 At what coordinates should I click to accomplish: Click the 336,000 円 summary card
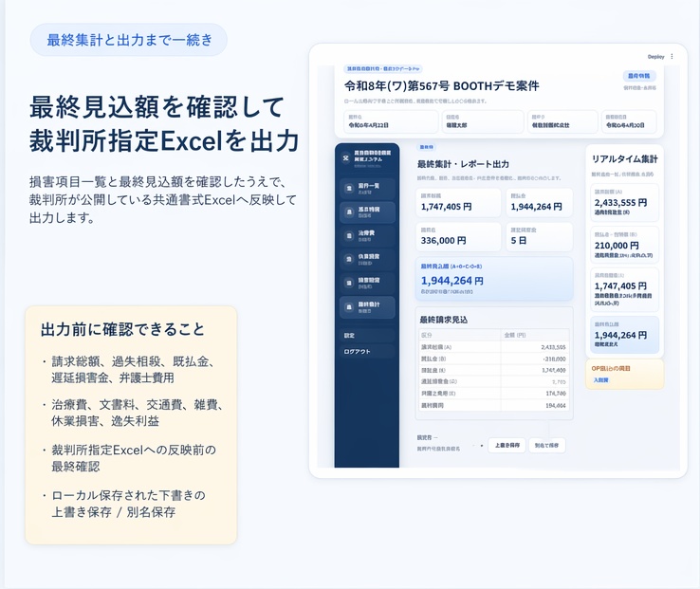[x=458, y=236]
